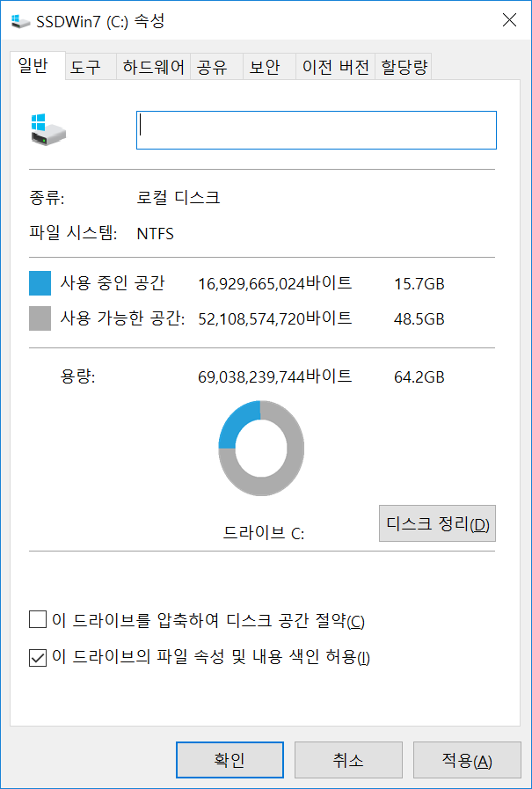Open the 할당량 tab
The height and width of the screenshot is (789, 532).
coord(404,67)
